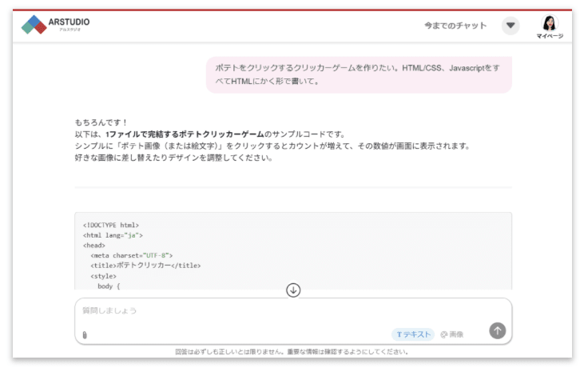Select the テキスト mode toggle
This screenshot has height=368, width=588.
coord(413,334)
